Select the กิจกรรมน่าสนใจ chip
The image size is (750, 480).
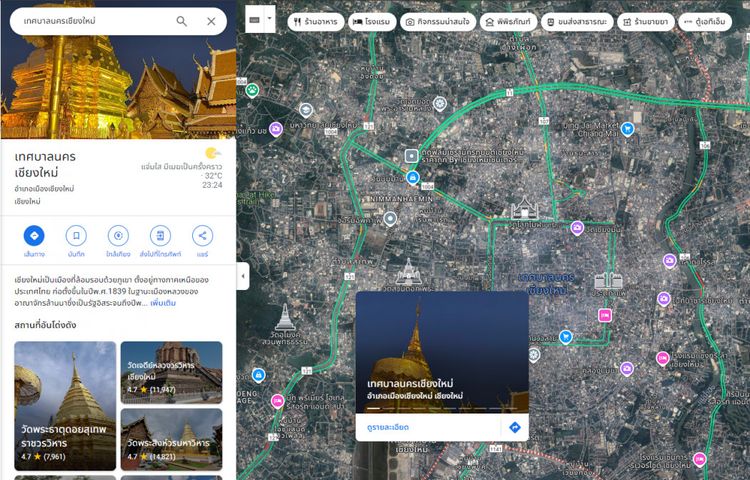438,22
